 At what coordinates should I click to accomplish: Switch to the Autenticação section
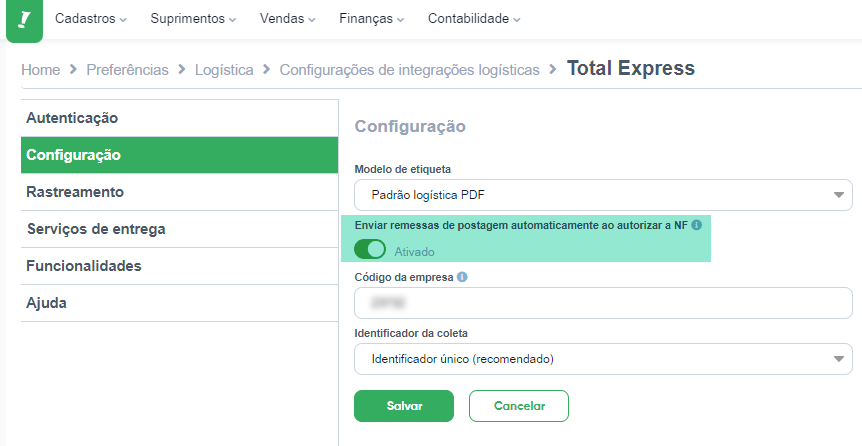(179, 118)
